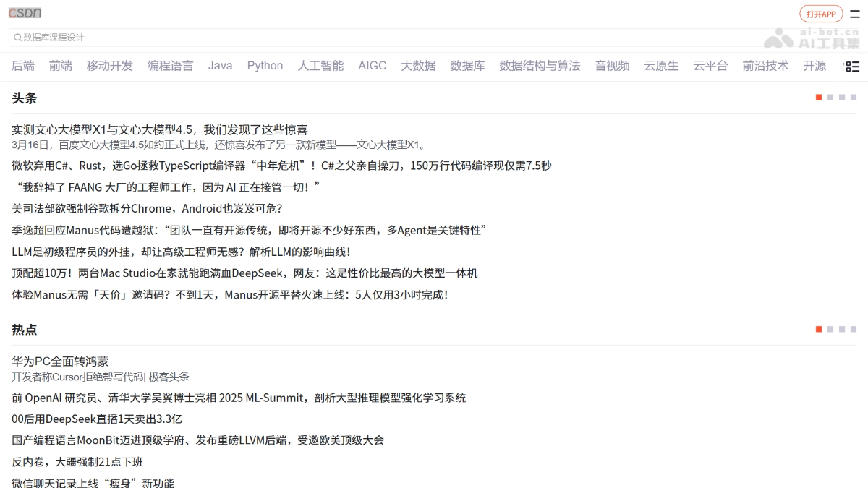Select the 数据结构与算法 category tab

[540, 66]
